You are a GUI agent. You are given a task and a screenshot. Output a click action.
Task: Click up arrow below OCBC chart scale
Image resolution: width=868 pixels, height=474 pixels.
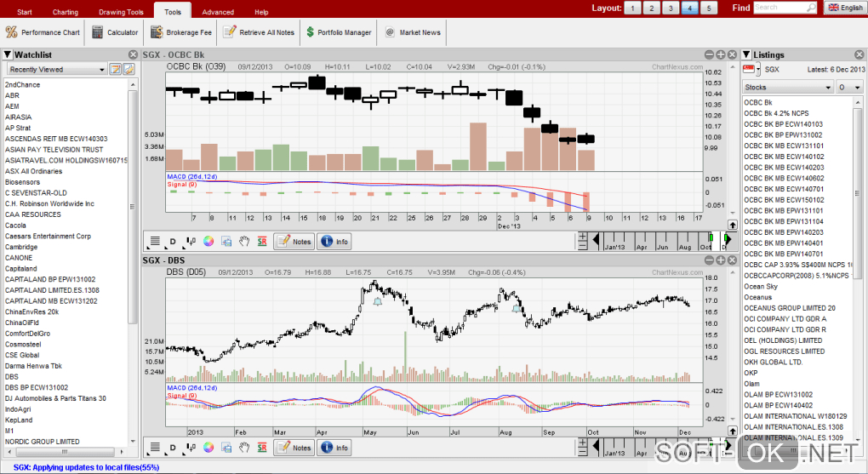coord(733,225)
